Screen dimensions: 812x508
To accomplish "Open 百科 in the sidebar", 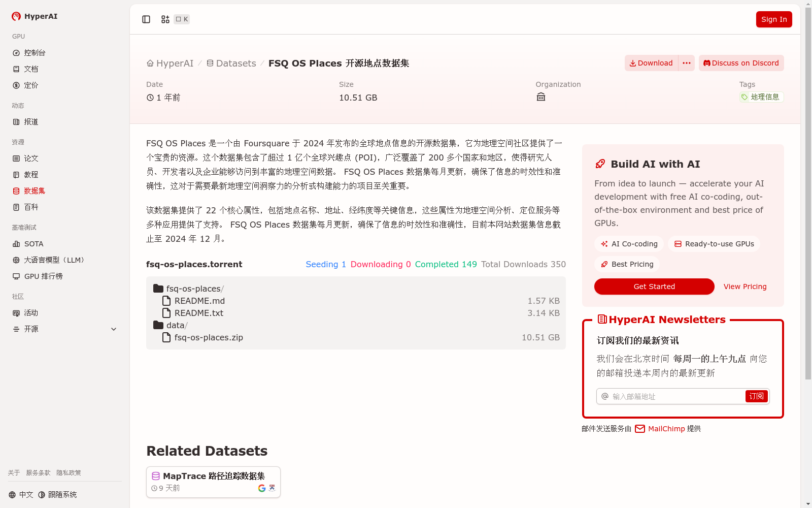I will click(x=64, y=207).
